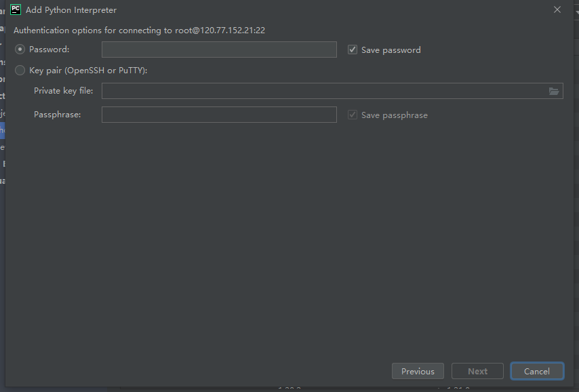
Task: Cancel the interpreter setup dialog
Action: pos(537,371)
